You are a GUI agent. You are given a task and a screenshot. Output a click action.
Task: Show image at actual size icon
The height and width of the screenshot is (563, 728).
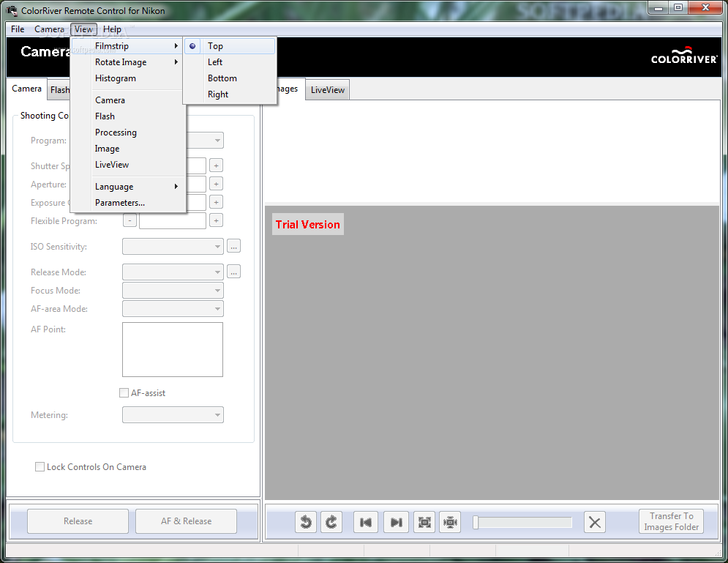tap(450, 522)
